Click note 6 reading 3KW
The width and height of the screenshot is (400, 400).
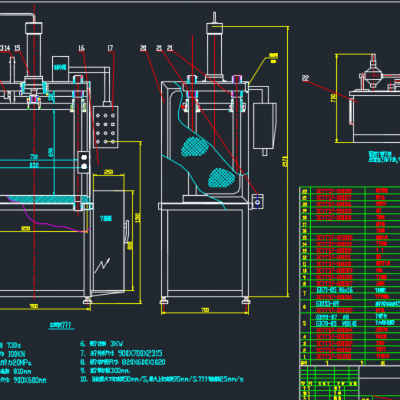point(102,344)
